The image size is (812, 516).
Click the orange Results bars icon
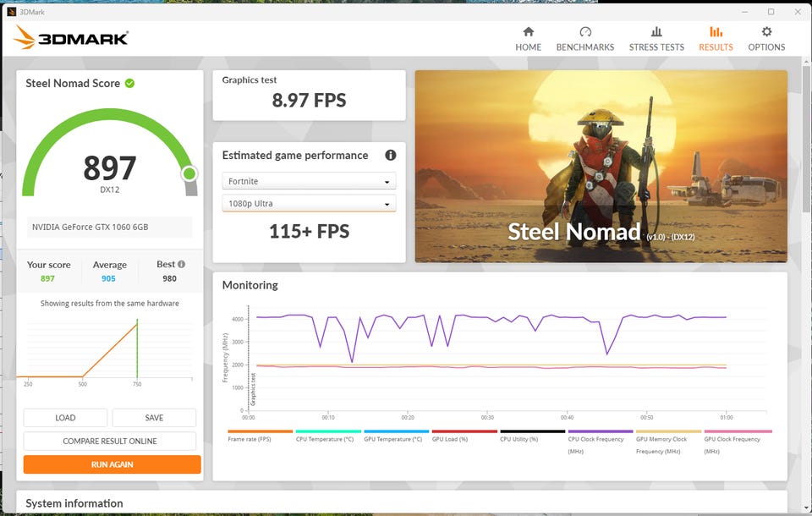pyautogui.click(x=716, y=31)
